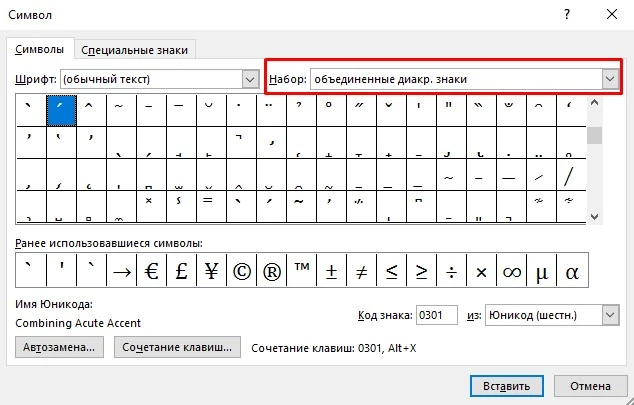Expand the Набор subset dropdown

(x=608, y=78)
